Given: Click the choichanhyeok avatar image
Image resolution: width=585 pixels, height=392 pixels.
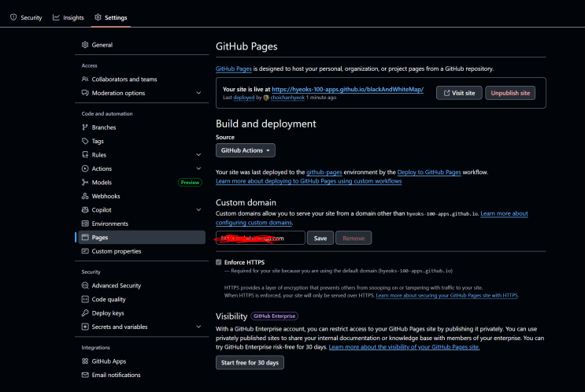Looking at the screenshot, I should point(266,98).
